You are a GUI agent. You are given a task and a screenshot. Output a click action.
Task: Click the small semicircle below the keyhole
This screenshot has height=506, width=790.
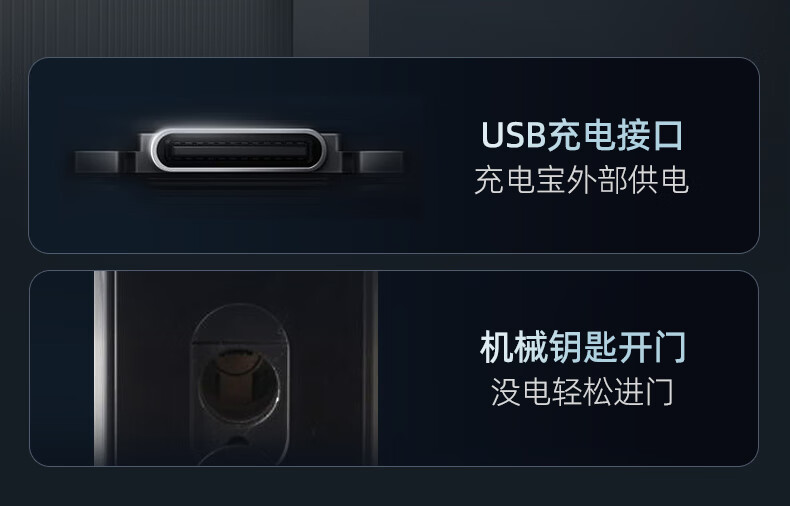[236, 452]
